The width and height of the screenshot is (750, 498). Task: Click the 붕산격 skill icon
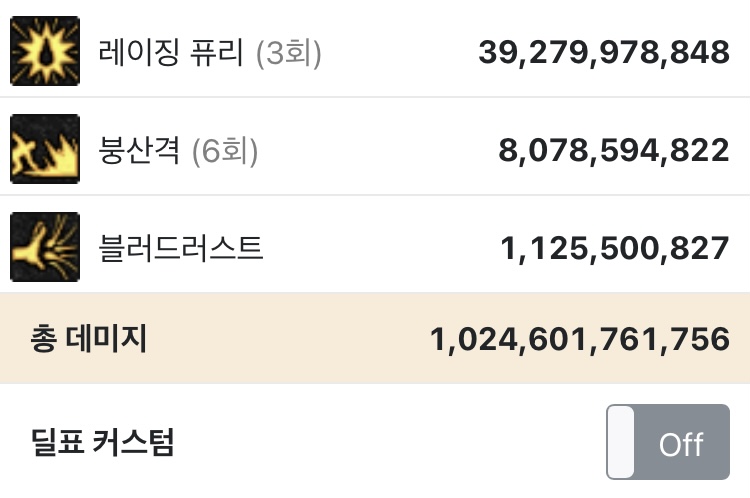44,148
